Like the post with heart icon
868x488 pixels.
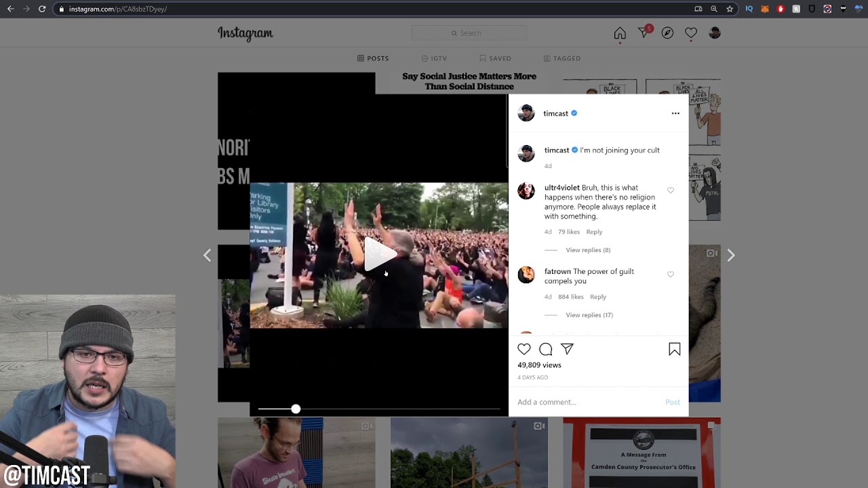click(524, 349)
